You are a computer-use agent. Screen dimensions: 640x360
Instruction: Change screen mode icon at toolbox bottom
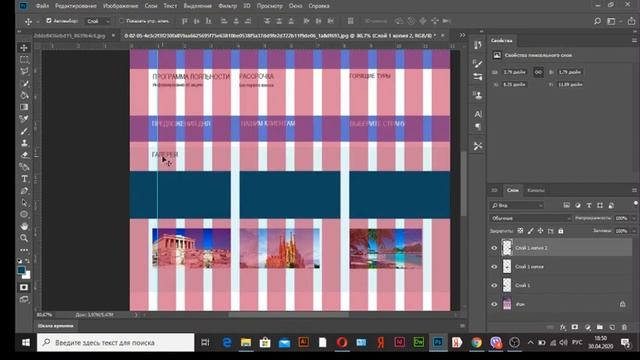24,300
